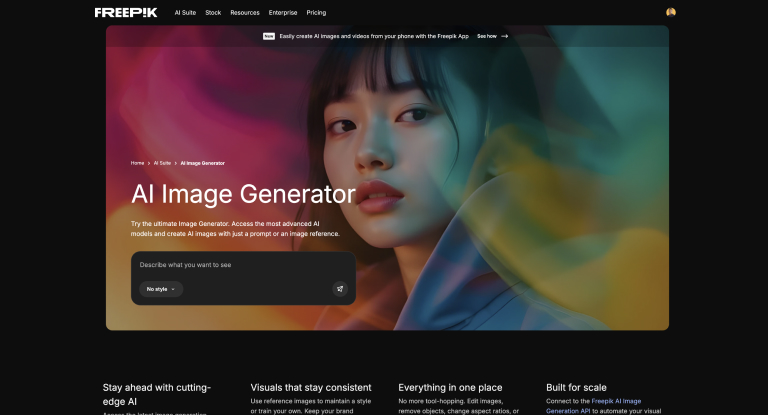Click the Freepik App banner text
Viewport: 768px width, 415px height.
click(374, 36)
